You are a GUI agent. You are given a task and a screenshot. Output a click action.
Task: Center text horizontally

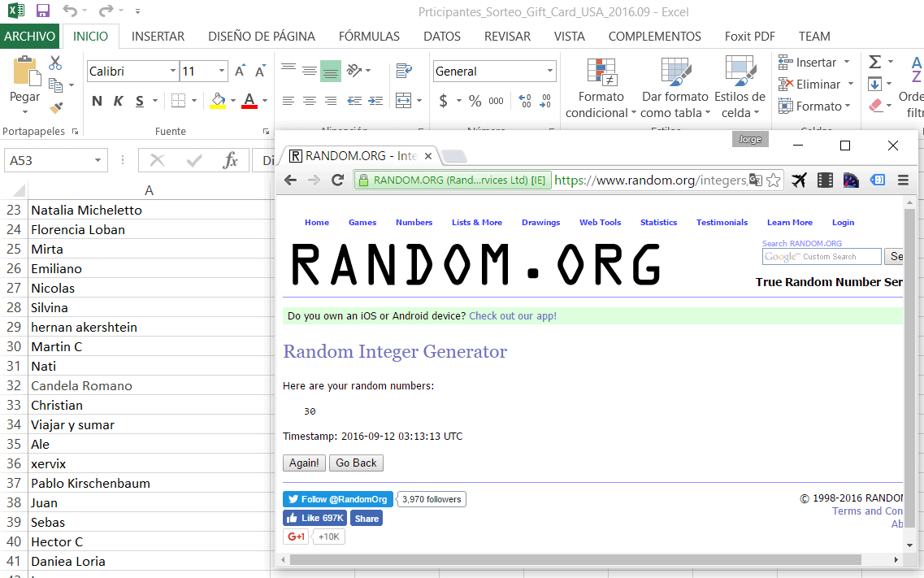pos(310,102)
